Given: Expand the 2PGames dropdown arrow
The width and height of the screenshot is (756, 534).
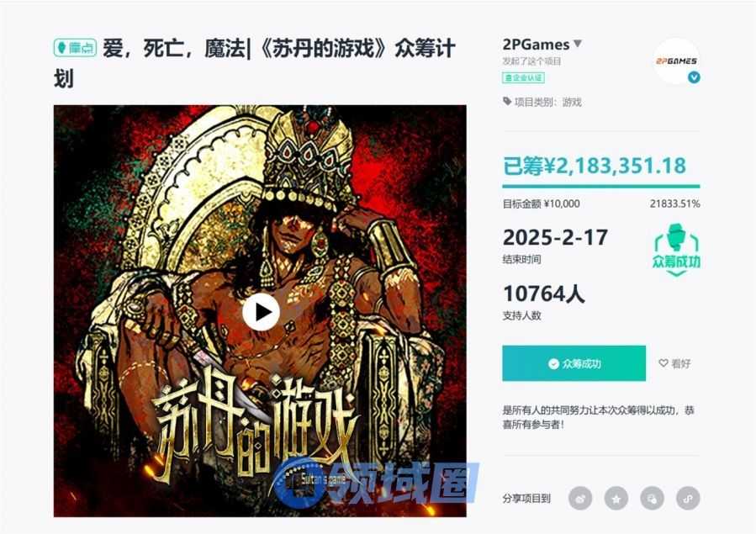Looking at the screenshot, I should 578,44.
